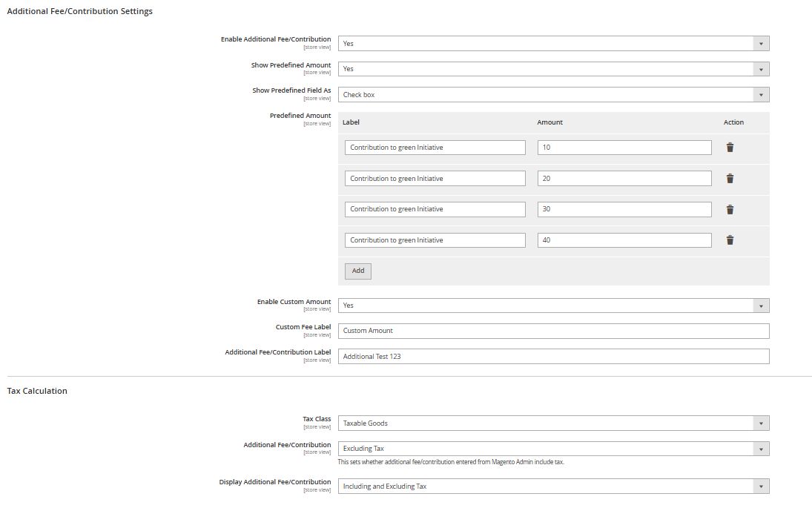Select the Tax Class dropdown
This screenshot has width=812, height=508.
(x=553, y=423)
